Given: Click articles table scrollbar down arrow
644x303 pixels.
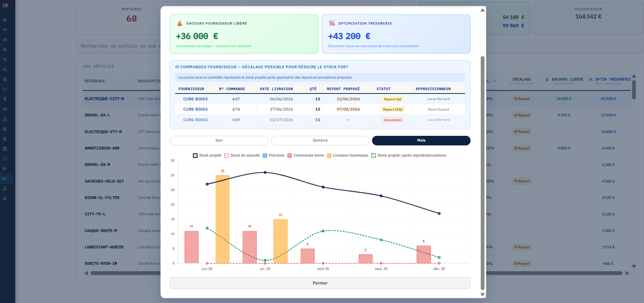Looking at the screenshot, I should (x=634, y=266).
